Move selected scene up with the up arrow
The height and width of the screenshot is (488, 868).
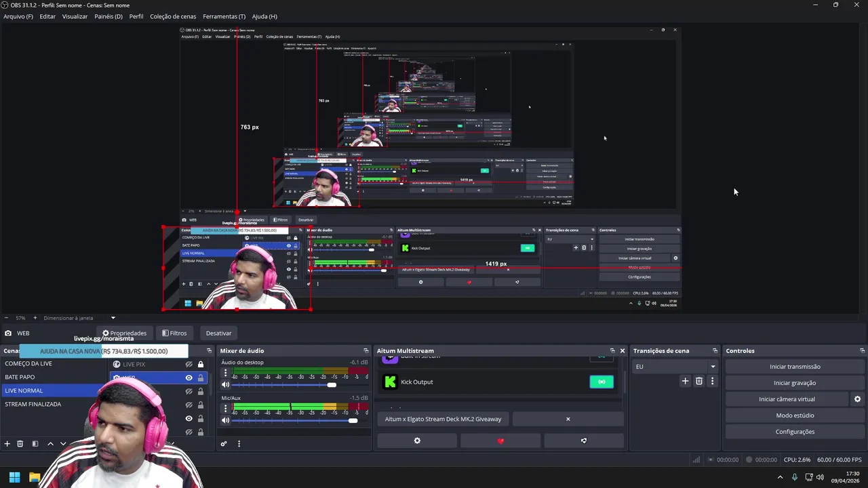tap(50, 443)
